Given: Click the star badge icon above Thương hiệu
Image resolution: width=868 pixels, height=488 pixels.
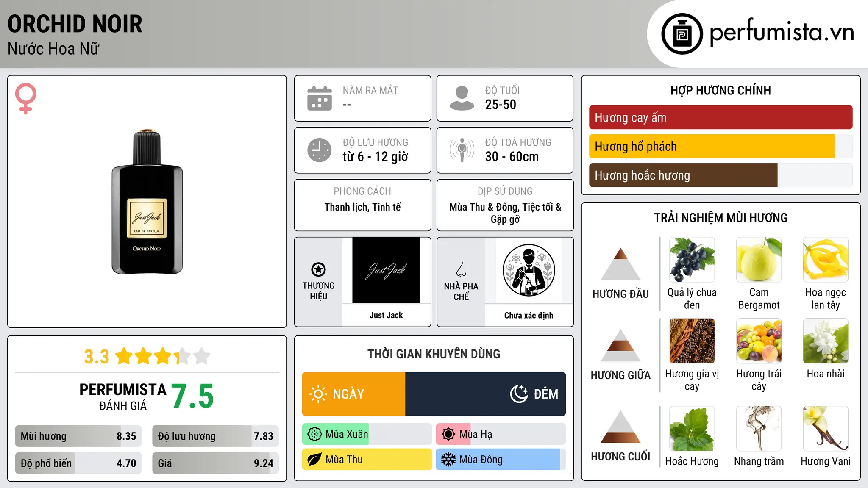Looking at the screenshot, I should [x=318, y=269].
